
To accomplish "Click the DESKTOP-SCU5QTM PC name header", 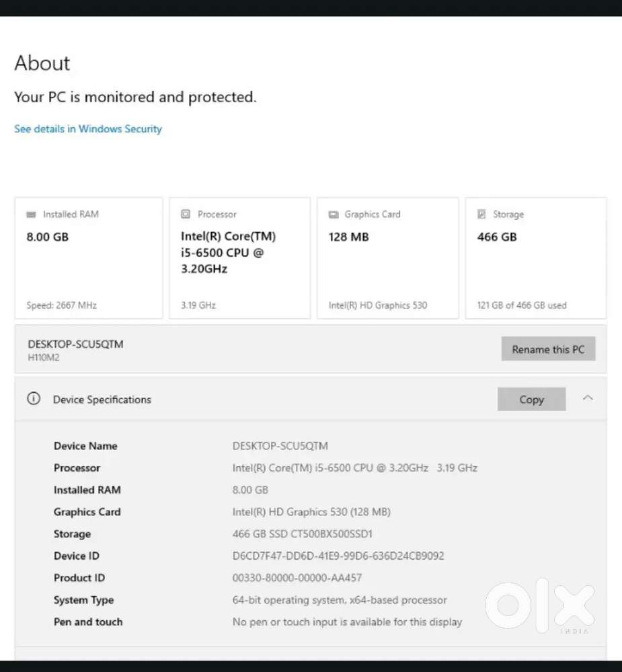I will coord(75,344).
